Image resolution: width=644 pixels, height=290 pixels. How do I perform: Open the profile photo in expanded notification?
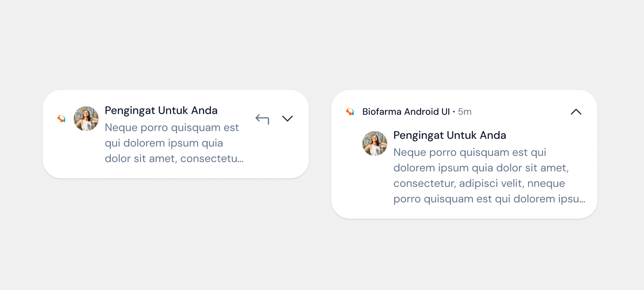(x=375, y=143)
